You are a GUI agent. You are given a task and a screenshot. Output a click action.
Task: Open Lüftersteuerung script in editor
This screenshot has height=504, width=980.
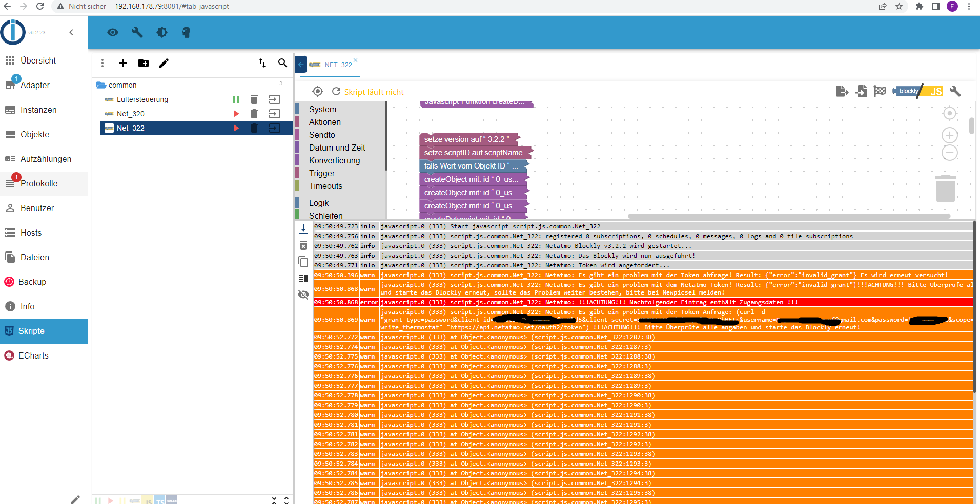tap(275, 99)
